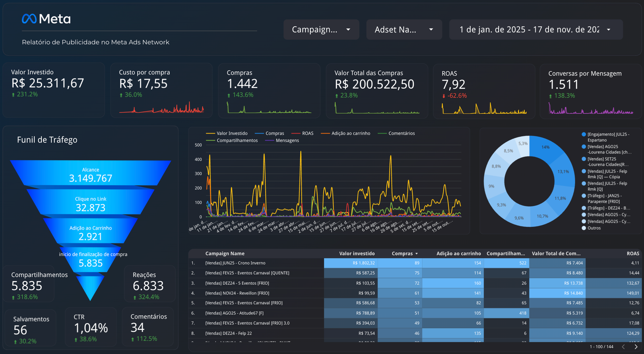Screen dimensions: 644x354
Task: Go to next table page arrow
Action: (636, 347)
